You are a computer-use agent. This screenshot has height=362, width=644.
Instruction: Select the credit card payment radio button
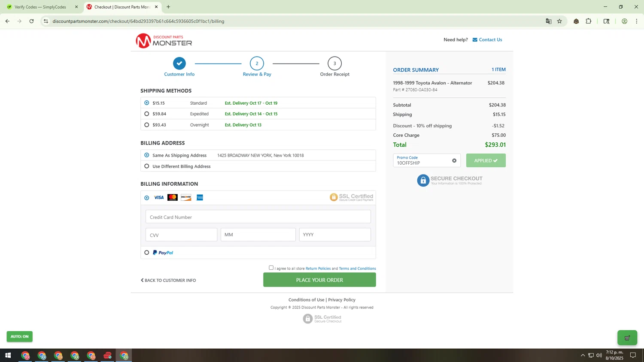[147, 198]
